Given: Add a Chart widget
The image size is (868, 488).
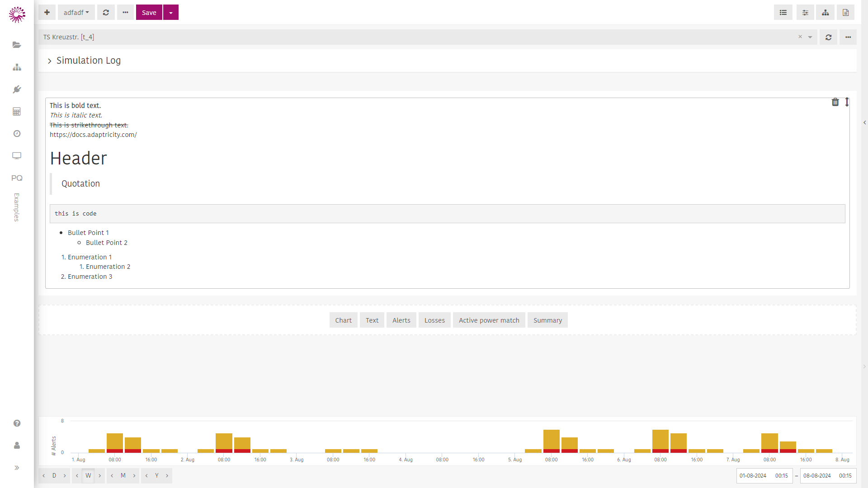Looking at the screenshot, I should pyautogui.click(x=343, y=320).
